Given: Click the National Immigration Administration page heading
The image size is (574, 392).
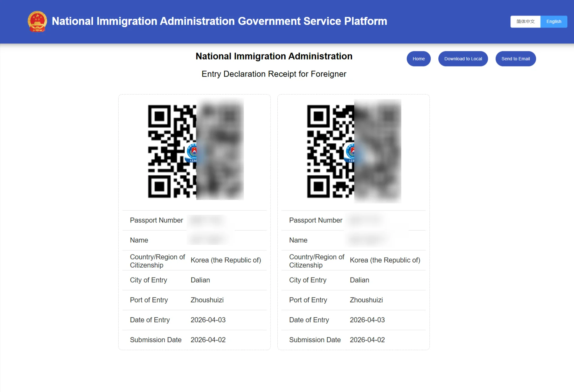Looking at the screenshot, I should [x=274, y=56].
